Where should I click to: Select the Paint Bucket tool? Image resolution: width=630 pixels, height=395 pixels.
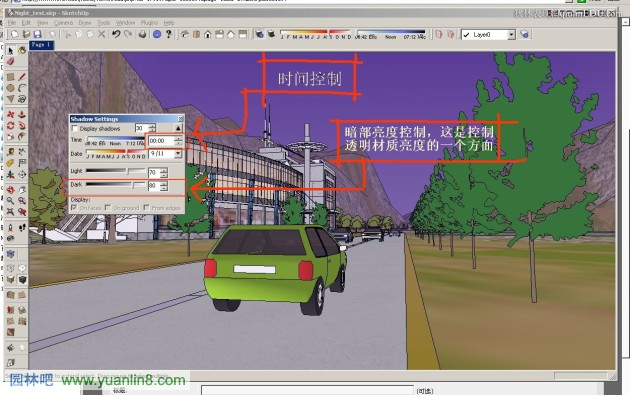point(22,50)
